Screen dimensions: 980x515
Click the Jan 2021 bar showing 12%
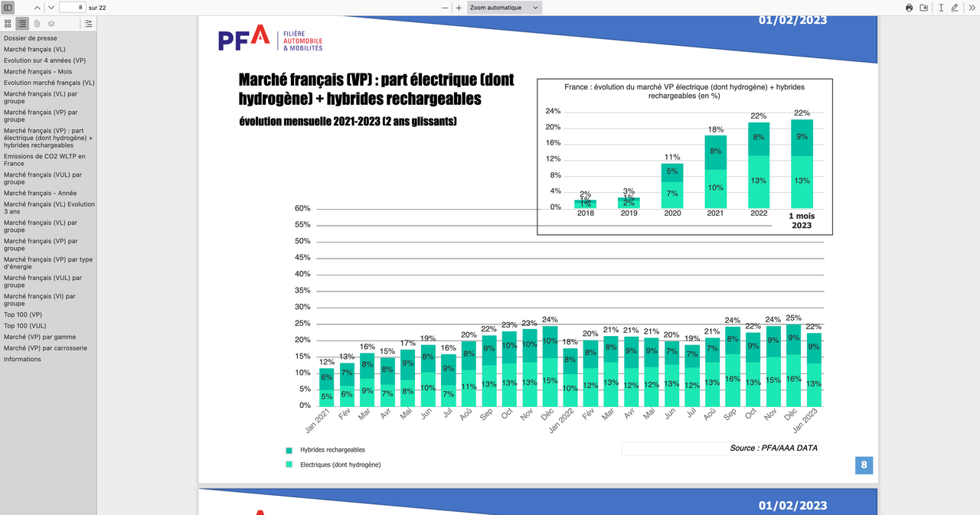(327, 387)
